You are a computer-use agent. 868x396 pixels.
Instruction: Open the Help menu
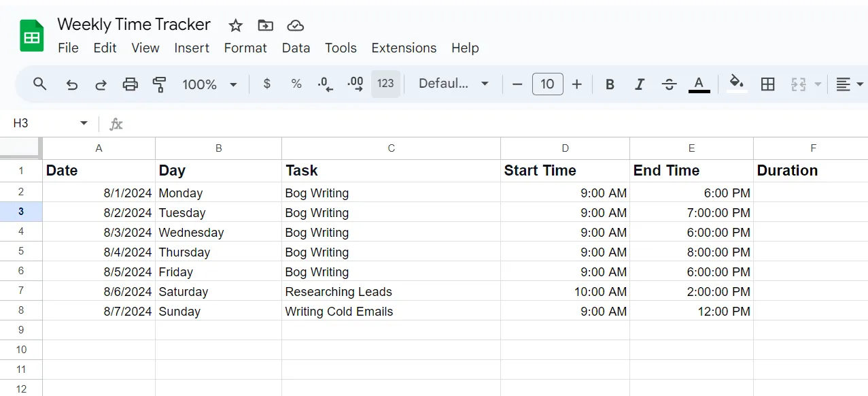click(x=465, y=48)
